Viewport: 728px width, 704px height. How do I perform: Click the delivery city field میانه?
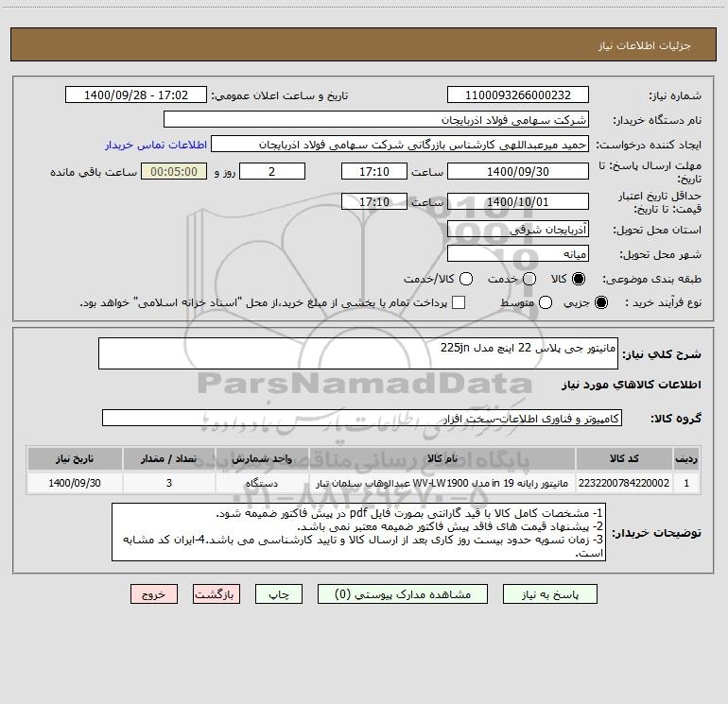(518, 253)
